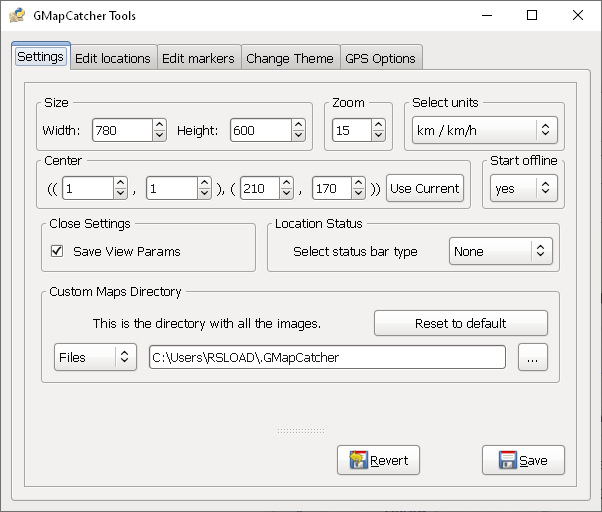Click the Revert button icon
This screenshot has height=512, width=602.
358,460
